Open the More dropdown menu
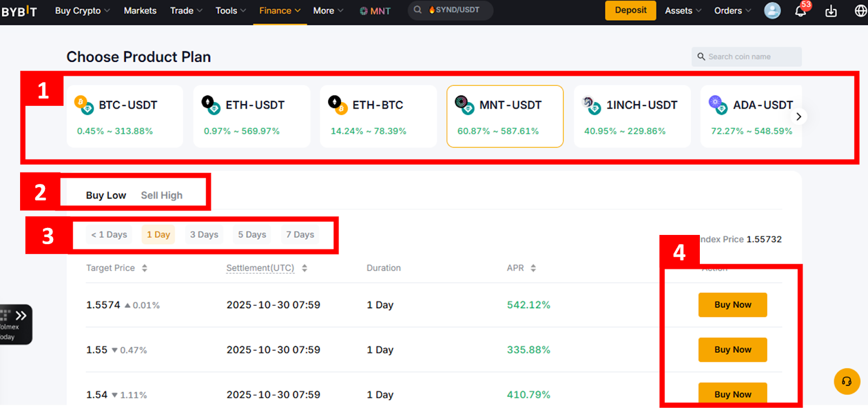 point(328,11)
